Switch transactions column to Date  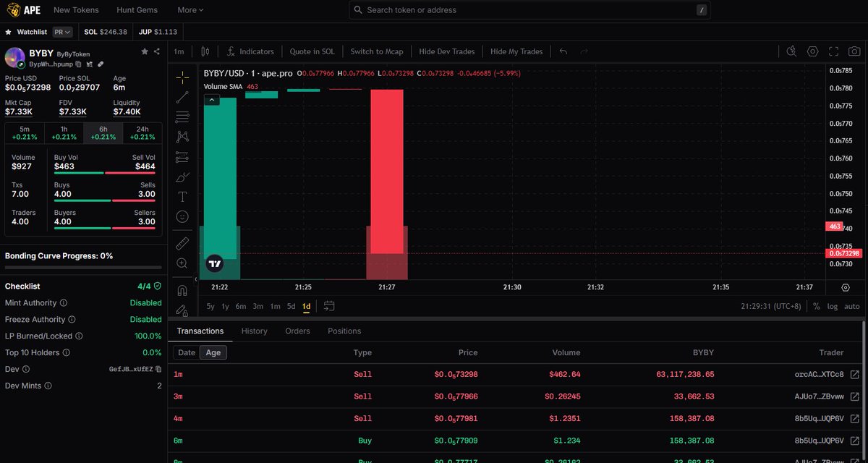click(x=187, y=352)
